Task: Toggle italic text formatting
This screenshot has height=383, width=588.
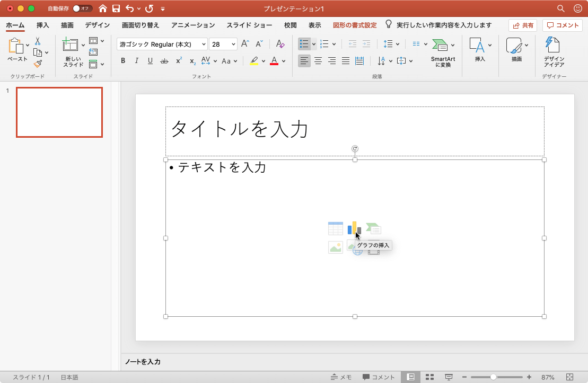Action: pyautogui.click(x=136, y=61)
